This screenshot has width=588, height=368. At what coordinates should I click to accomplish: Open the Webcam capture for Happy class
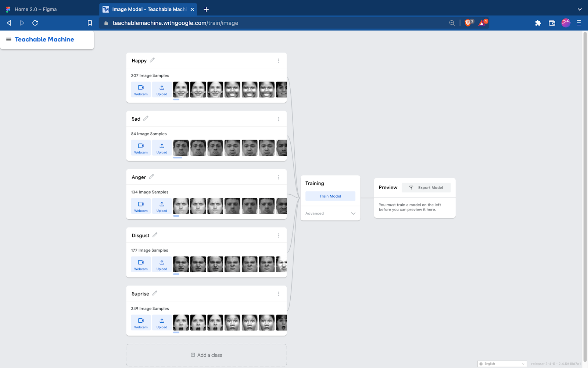[140, 89]
